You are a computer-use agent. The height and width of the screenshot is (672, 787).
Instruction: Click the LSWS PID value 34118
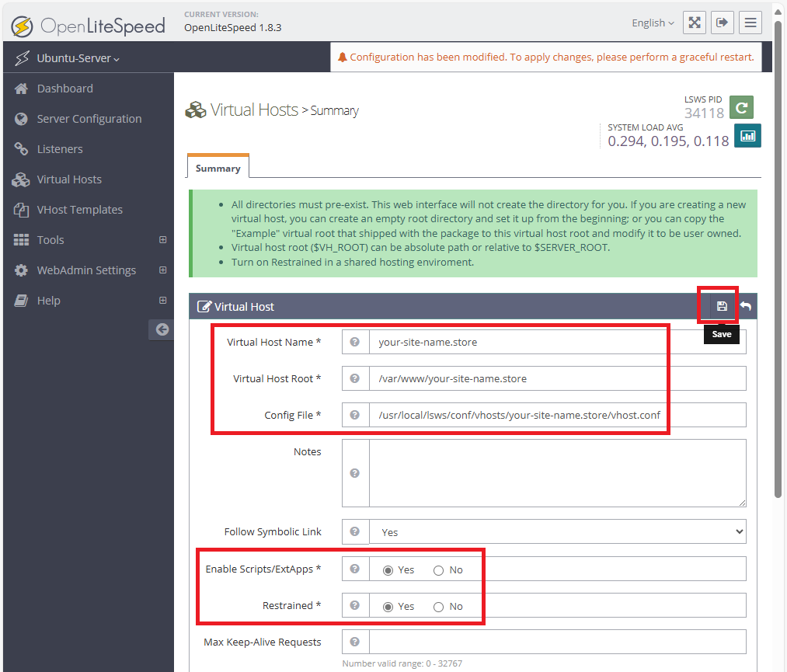pyautogui.click(x=704, y=113)
